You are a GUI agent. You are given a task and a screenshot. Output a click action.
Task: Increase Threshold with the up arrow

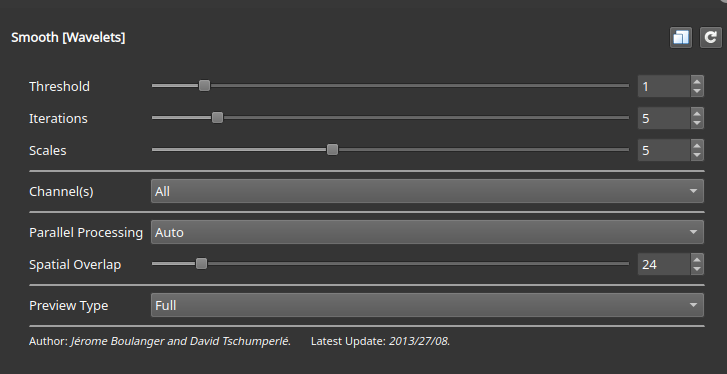pos(696,81)
